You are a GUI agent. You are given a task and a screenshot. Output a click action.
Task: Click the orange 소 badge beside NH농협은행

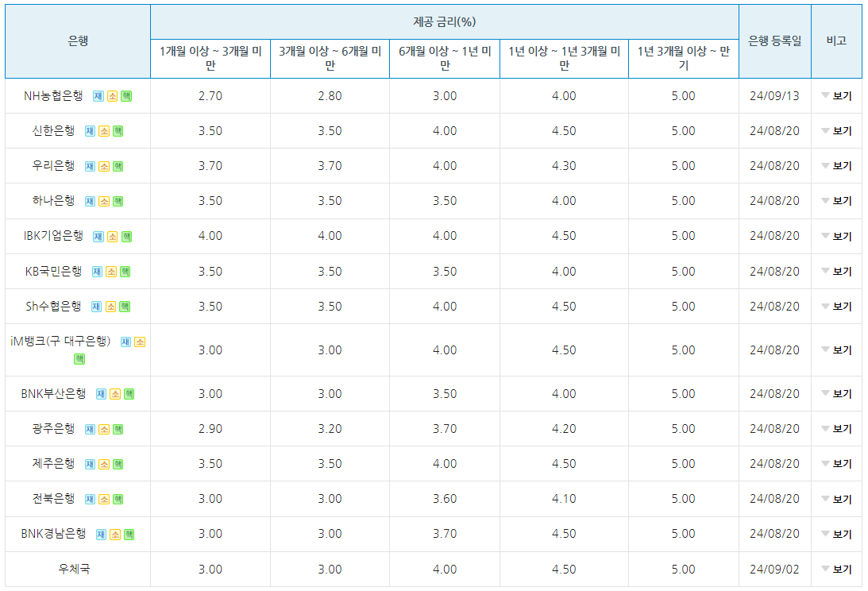point(113,96)
